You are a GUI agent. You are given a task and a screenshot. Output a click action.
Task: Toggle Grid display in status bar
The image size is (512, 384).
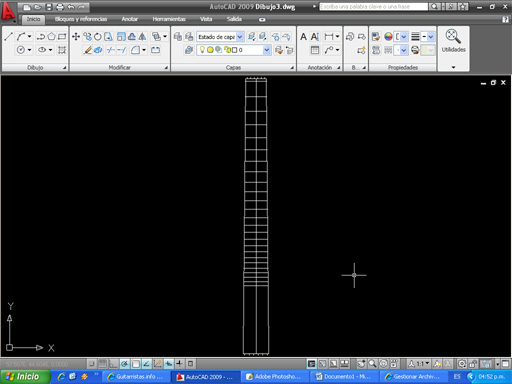[x=103, y=364]
